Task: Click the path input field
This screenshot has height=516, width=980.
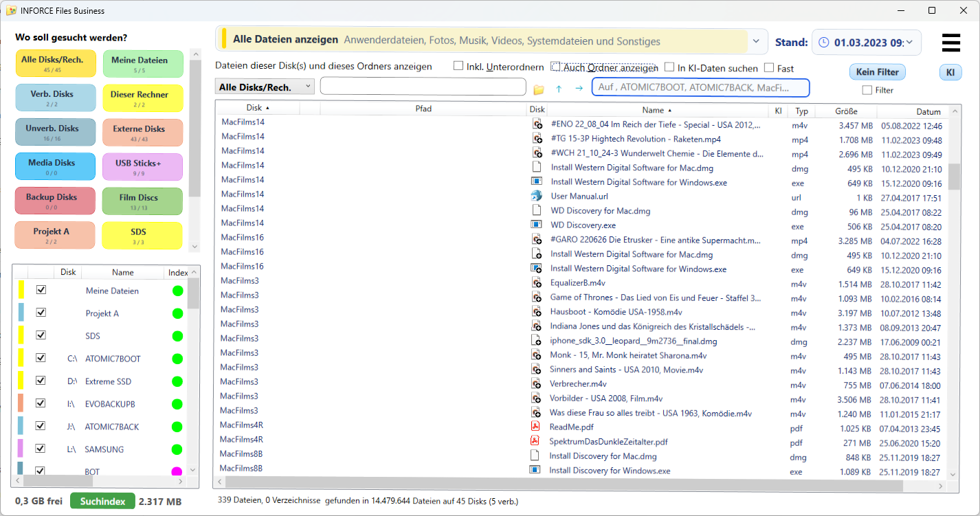Action: 423,87
